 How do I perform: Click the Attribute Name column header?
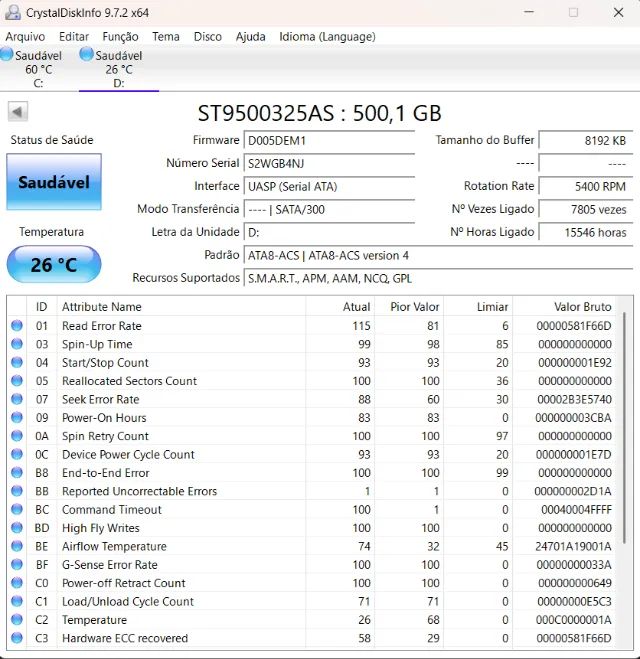(181, 307)
